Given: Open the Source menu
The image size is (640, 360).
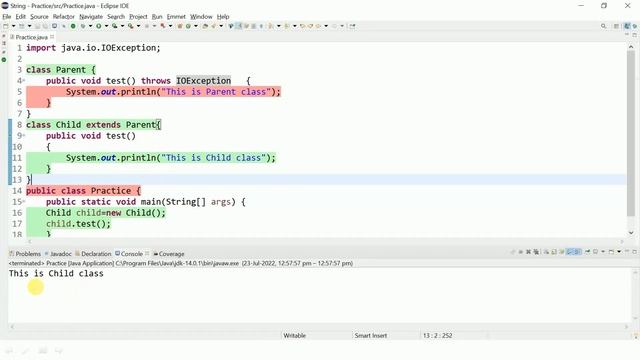Looking at the screenshot, I should tap(39, 16).
